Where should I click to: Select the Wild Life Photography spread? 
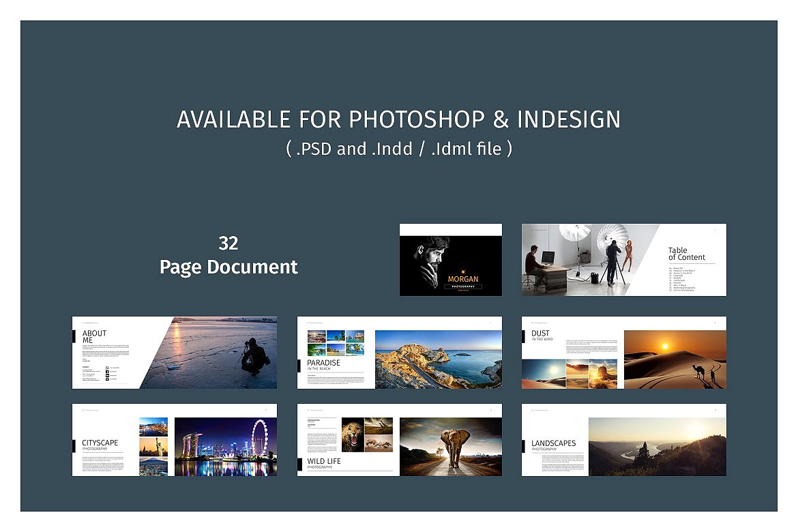point(399,440)
